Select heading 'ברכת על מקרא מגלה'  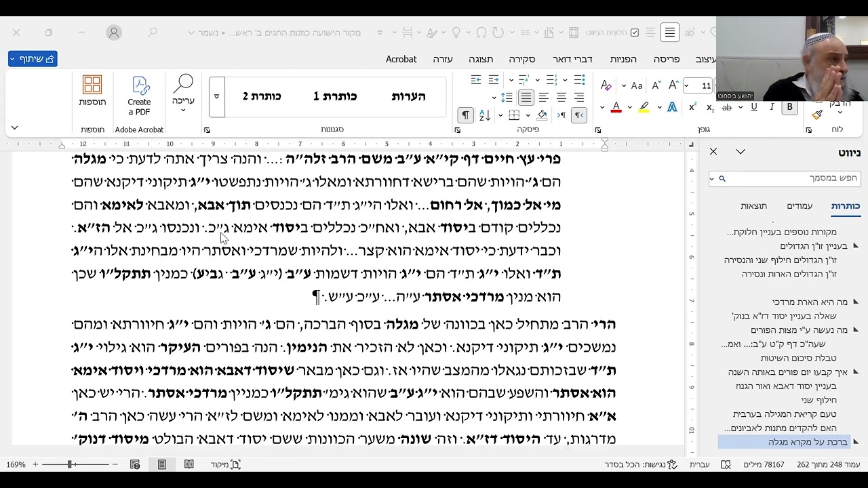pyautogui.click(x=808, y=442)
